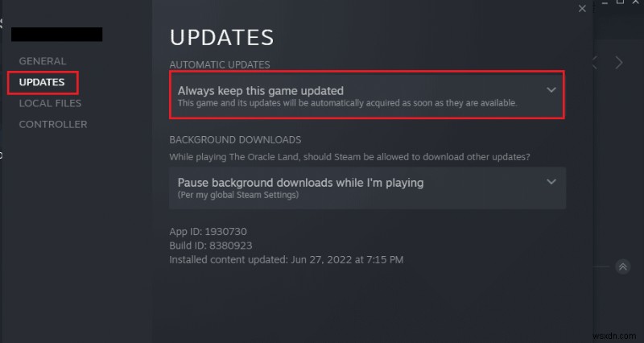Click the blacked-out game title bar
Image resolution: width=644 pixels, height=343 pixels.
[x=56, y=35]
